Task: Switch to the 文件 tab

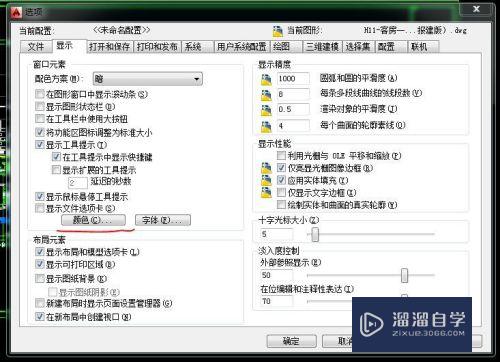Action: coord(36,47)
